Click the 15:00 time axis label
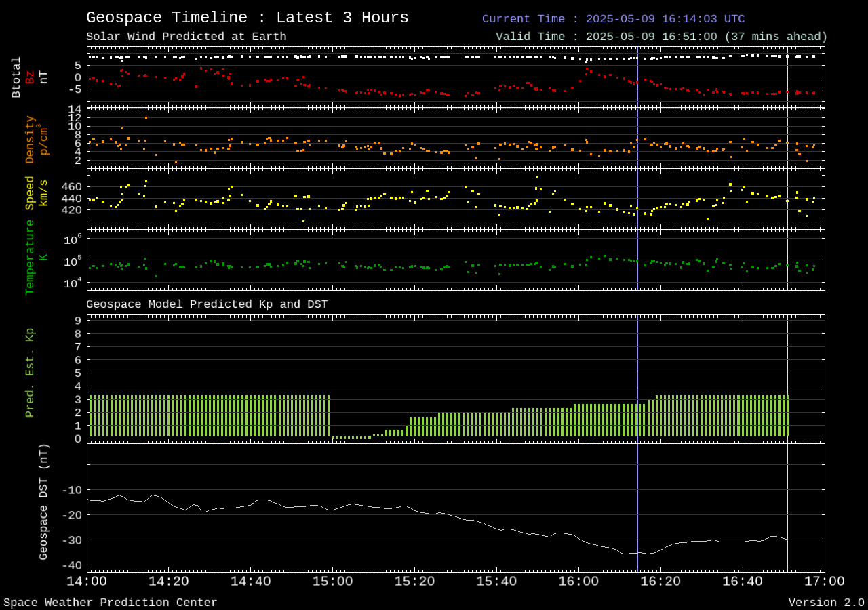868x610 pixels. pyautogui.click(x=332, y=582)
